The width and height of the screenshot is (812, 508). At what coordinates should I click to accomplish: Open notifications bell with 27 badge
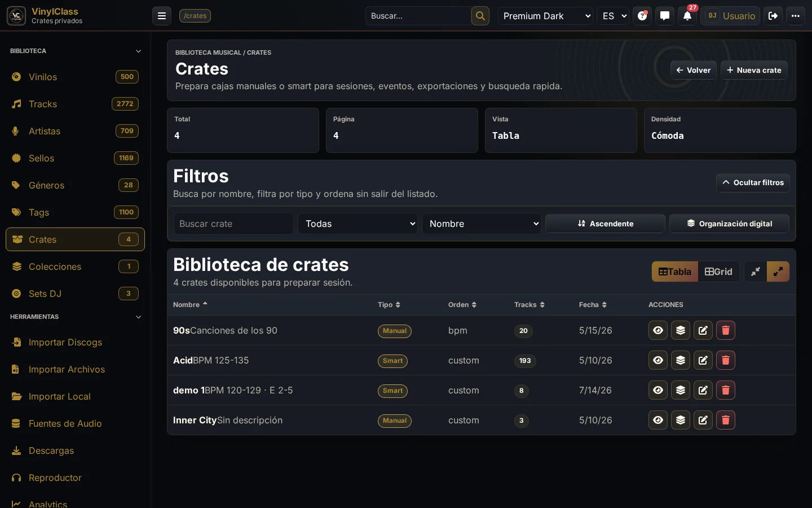687,16
